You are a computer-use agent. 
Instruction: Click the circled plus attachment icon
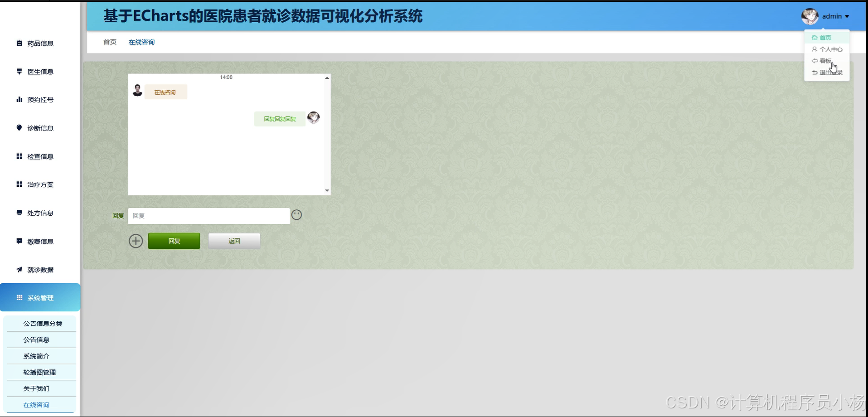[x=136, y=241]
